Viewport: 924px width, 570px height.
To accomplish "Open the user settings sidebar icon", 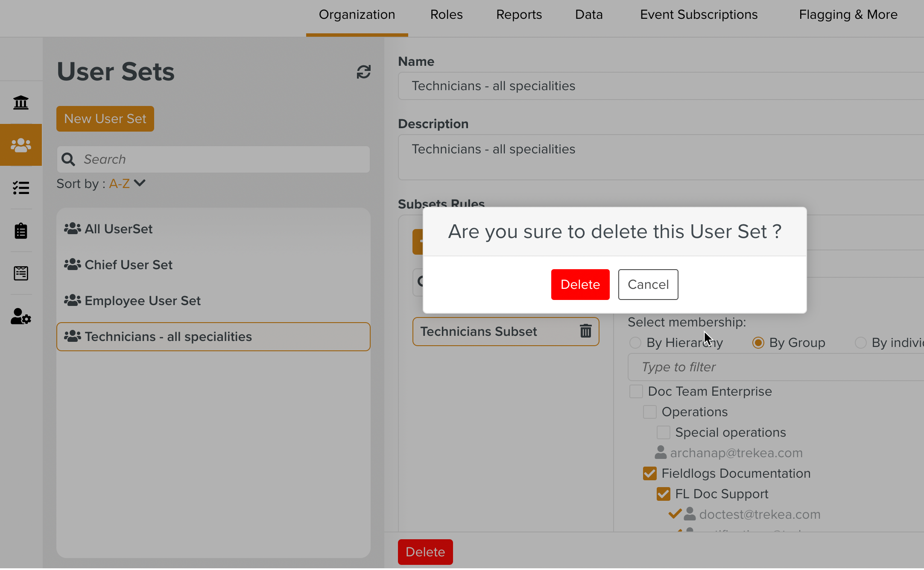I will coord(21,316).
